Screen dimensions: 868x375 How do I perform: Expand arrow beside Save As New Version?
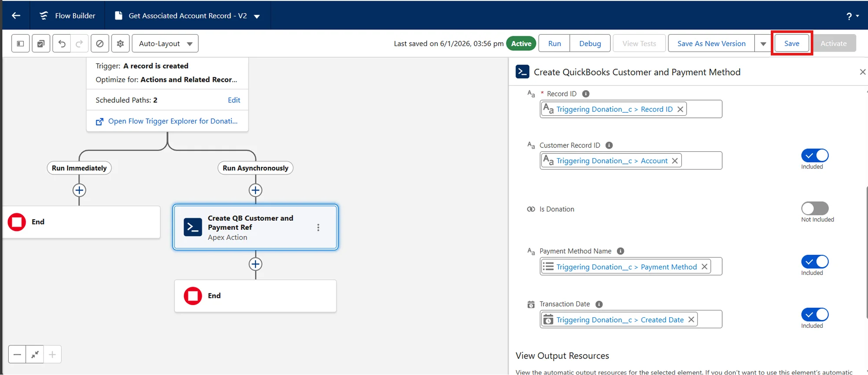(x=763, y=43)
